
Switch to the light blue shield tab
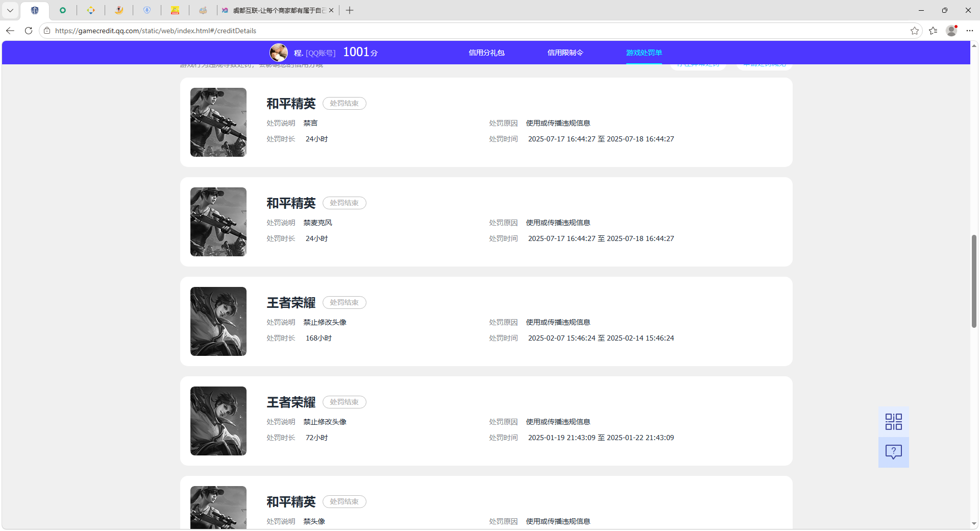point(147,10)
